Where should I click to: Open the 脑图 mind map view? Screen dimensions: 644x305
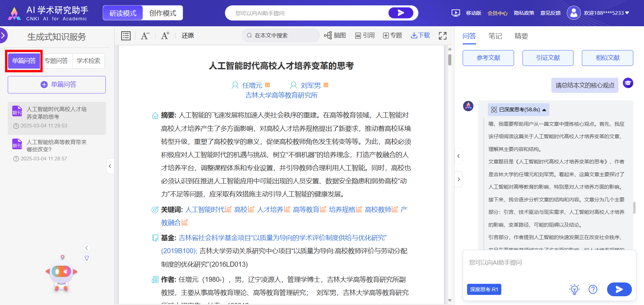335,36
